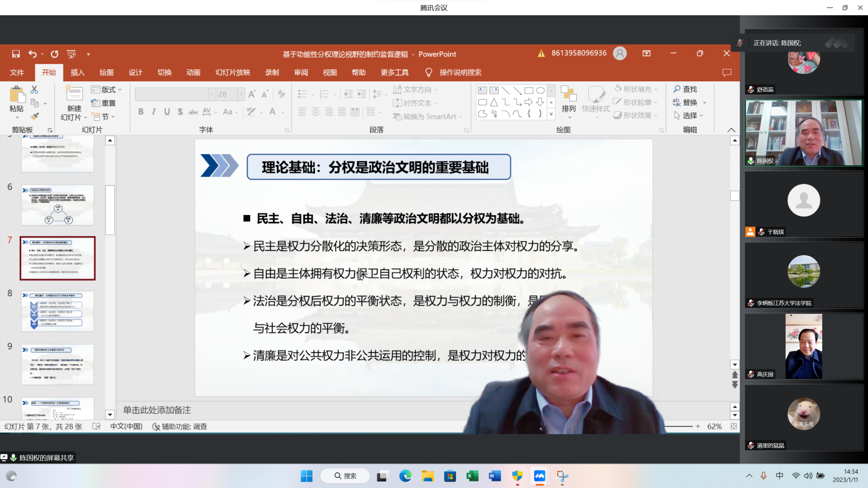This screenshot has width=868, height=488.
Task: Click the Undo arrow icon
Action: 32,54
